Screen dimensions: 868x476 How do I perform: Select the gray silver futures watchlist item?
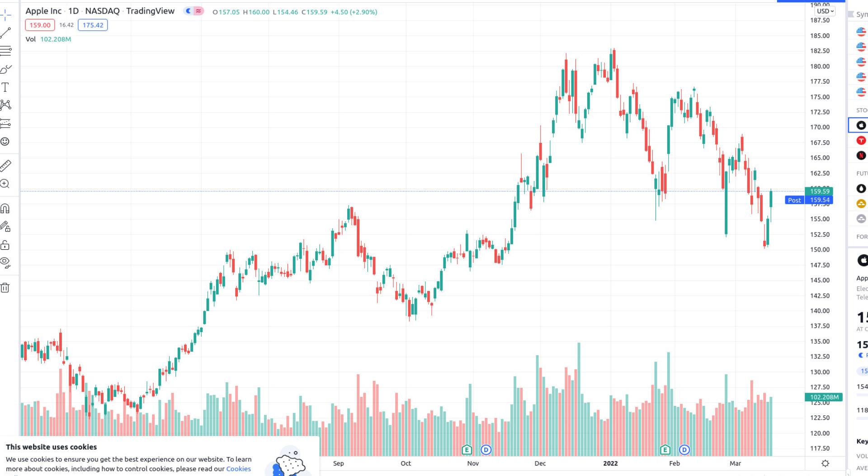pos(861,219)
